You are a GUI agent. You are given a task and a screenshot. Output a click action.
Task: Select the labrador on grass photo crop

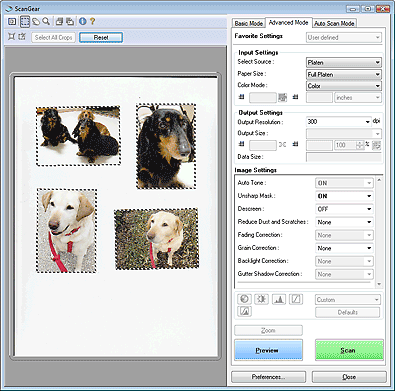click(157, 239)
